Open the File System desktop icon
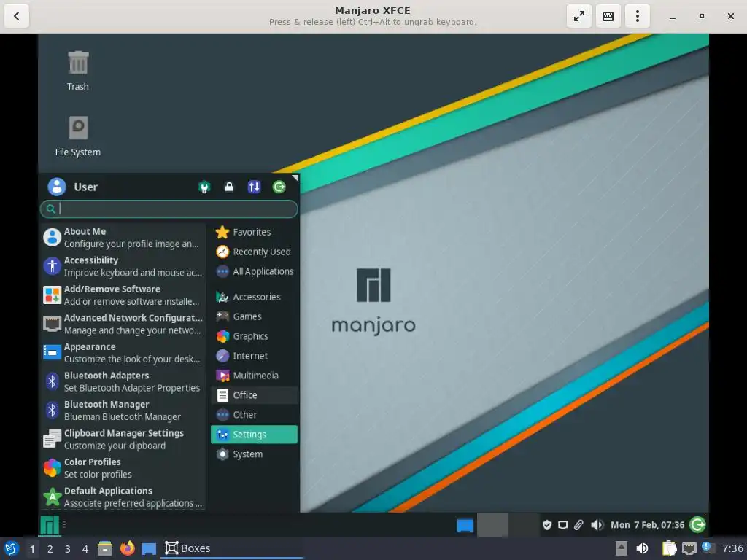 (x=78, y=136)
